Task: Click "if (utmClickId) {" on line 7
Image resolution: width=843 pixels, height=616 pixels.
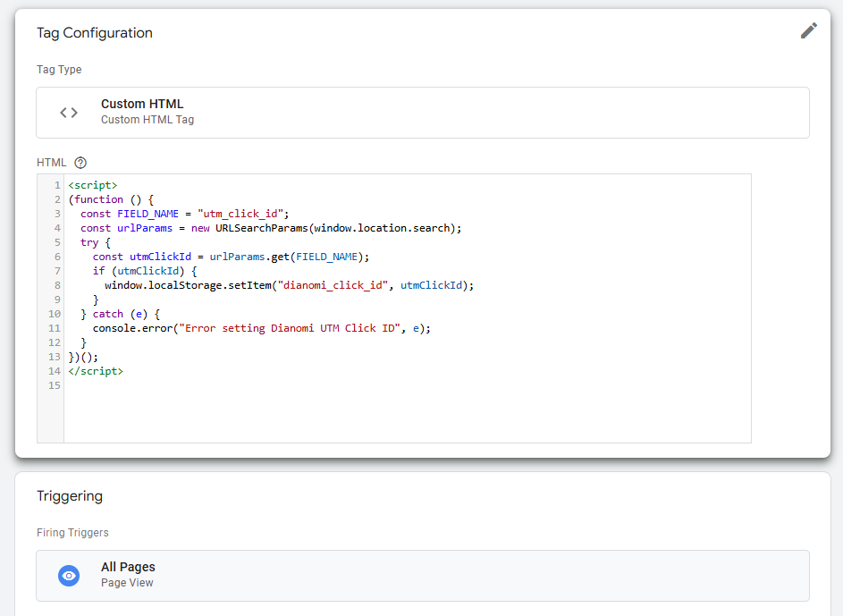Action: [145, 271]
